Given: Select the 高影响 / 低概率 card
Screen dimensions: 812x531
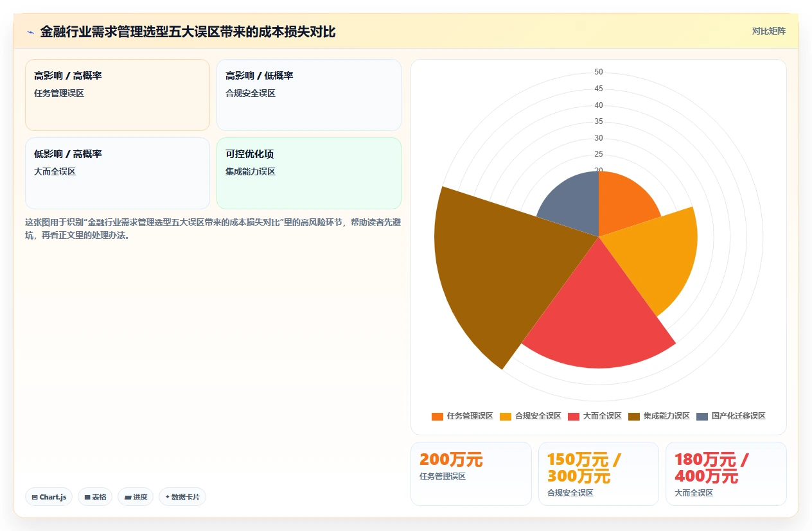Looking at the screenshot, I should pyautogui.click(x=309, y=95).
